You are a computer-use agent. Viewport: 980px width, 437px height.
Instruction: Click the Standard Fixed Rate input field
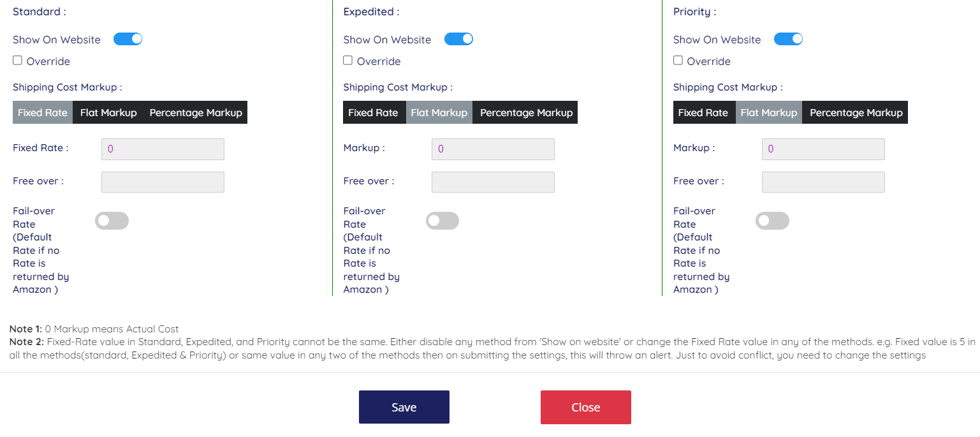point(163,149)
